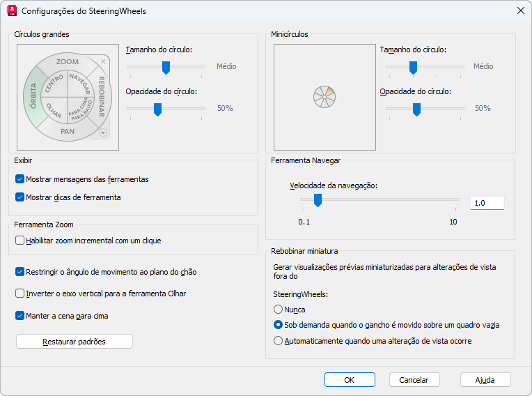Click the mini wheel preview thumbnail
532x396 pixels.
click(324, 97)
